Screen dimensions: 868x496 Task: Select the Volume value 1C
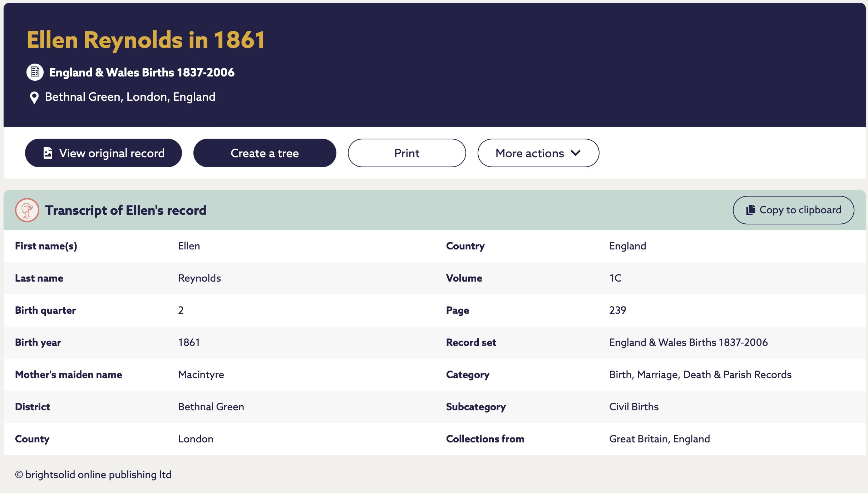point(615,278)
